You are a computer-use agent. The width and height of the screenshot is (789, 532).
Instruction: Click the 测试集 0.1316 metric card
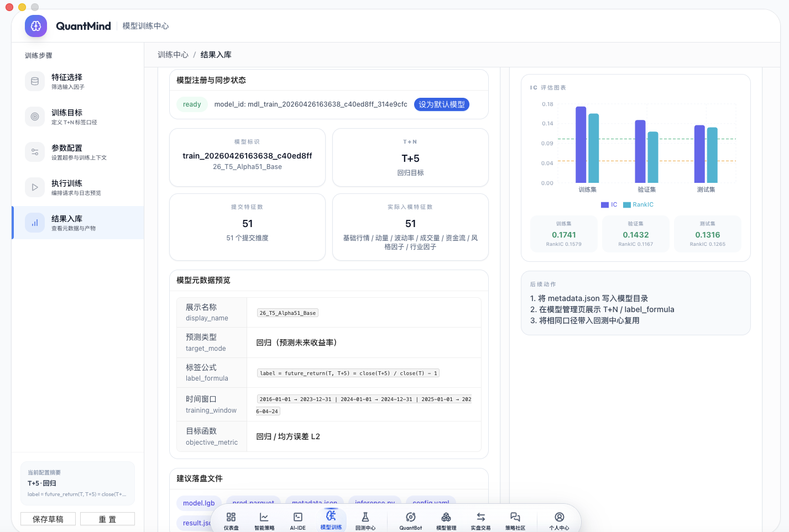click(x=708, y=234)
